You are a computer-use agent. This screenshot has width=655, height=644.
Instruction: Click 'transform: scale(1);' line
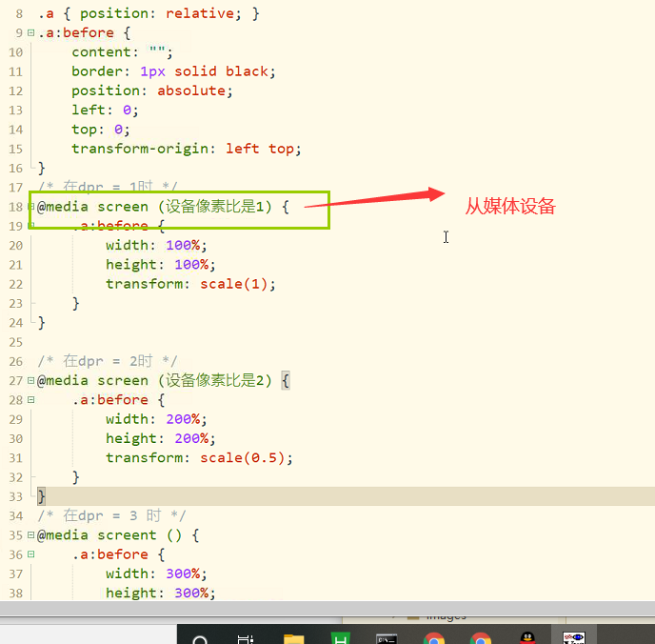click(191, 284)
